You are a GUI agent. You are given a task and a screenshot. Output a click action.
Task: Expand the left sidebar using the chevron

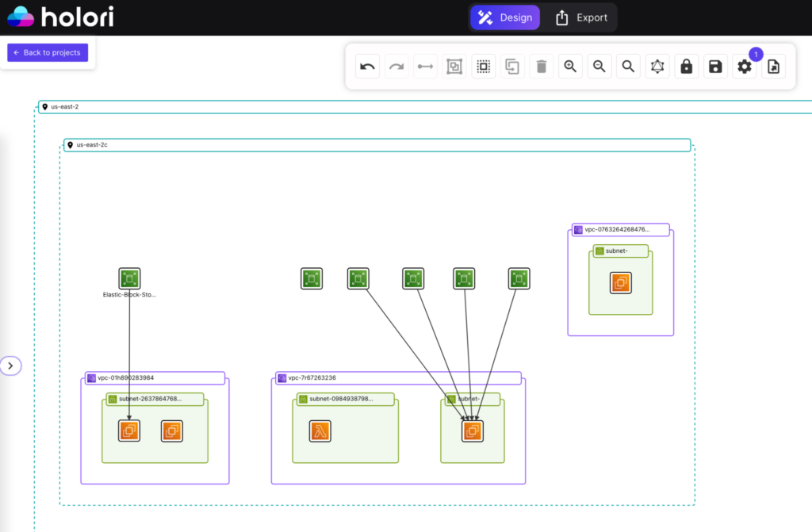click(10, 366)
